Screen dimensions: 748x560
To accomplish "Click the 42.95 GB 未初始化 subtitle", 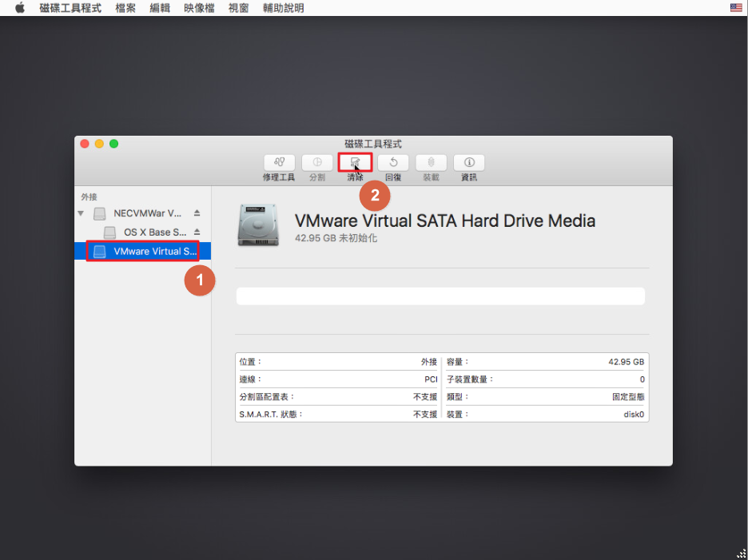I will coord(336,238).
